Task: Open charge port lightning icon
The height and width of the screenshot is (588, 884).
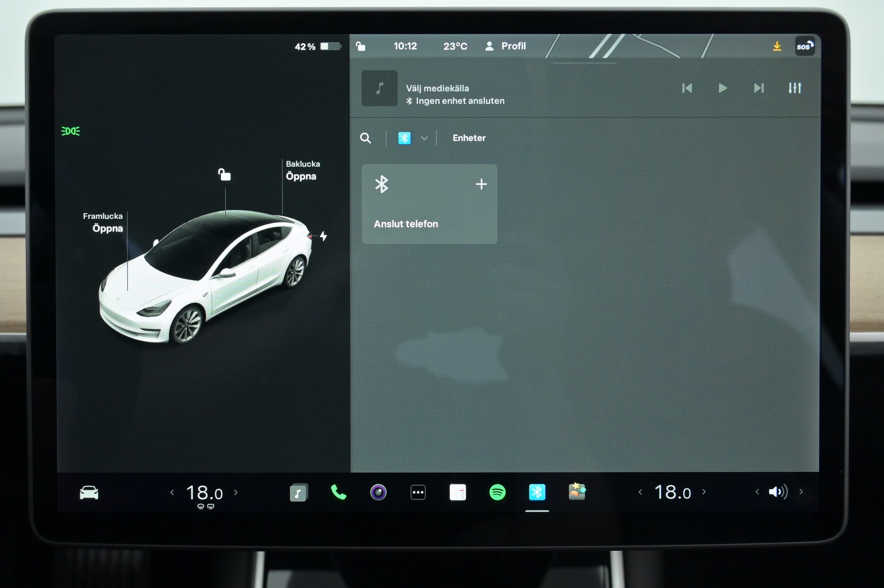Action: pyautogui.click(x=323, y=236)
